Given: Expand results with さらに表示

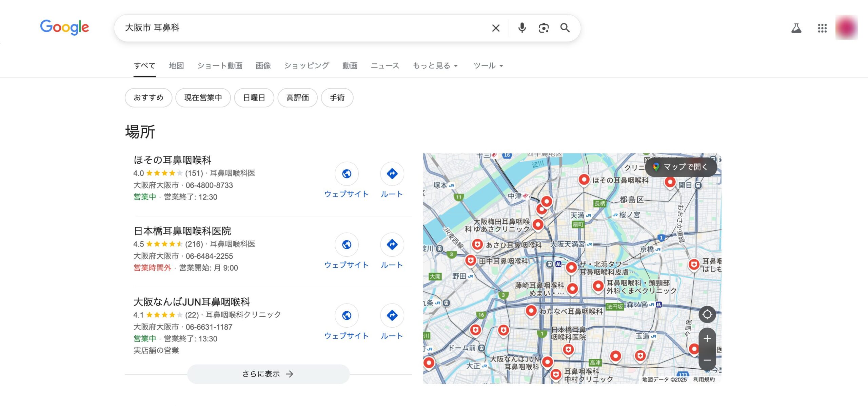Looking at the screenshot, I should [268, 374].
